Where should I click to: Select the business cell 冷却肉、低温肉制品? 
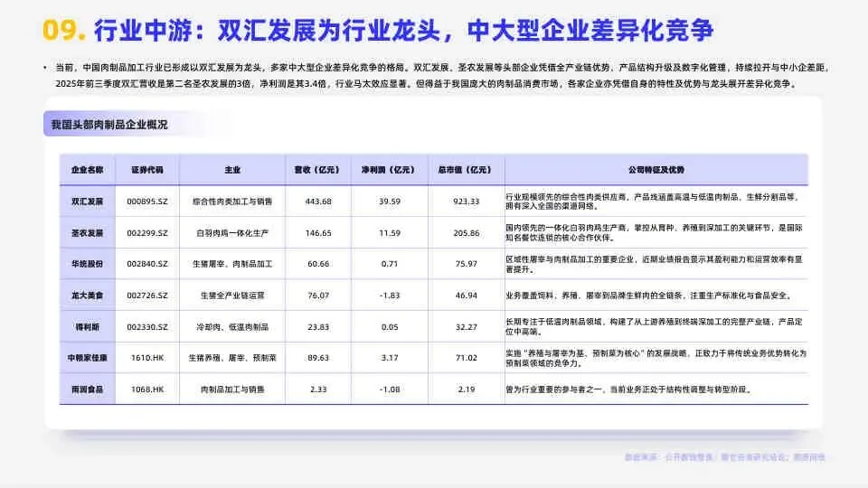point(232,327)
